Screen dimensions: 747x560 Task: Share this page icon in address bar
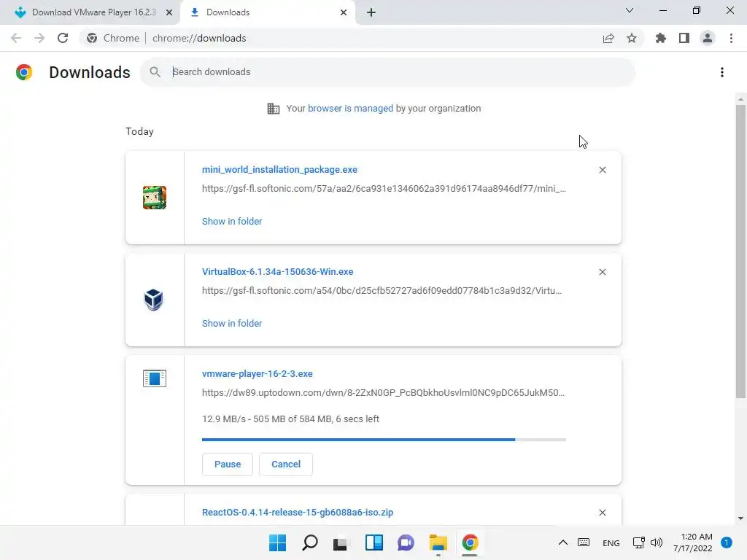608,38
